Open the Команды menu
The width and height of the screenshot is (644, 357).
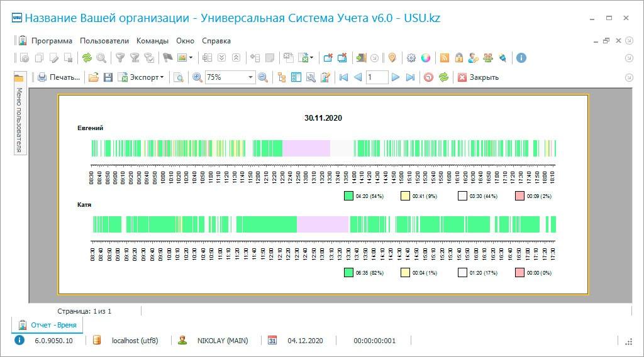click(x=152, y=41)
